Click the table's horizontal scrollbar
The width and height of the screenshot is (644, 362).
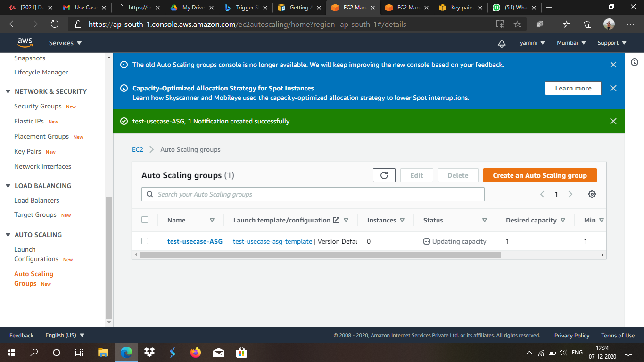(320, 255)
